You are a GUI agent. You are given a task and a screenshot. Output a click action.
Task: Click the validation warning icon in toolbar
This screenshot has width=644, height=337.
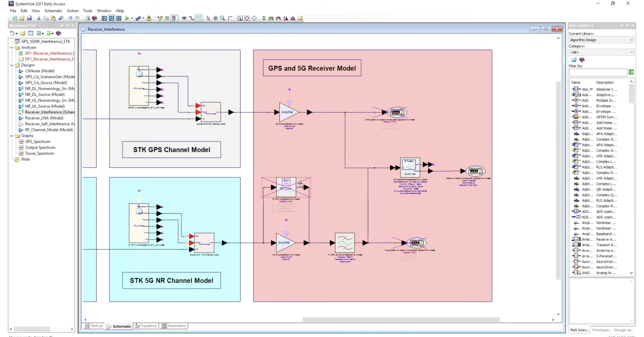[x=149, y=18]
